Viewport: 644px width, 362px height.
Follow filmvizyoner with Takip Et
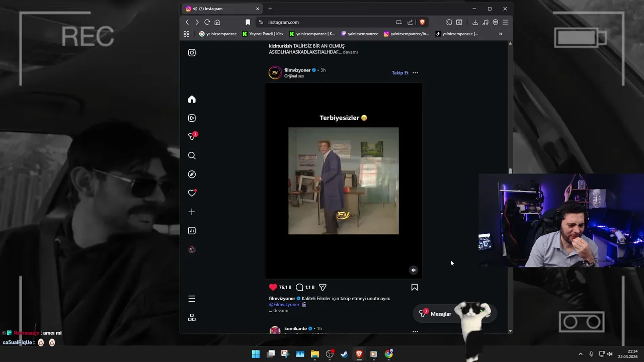[400, 73]
